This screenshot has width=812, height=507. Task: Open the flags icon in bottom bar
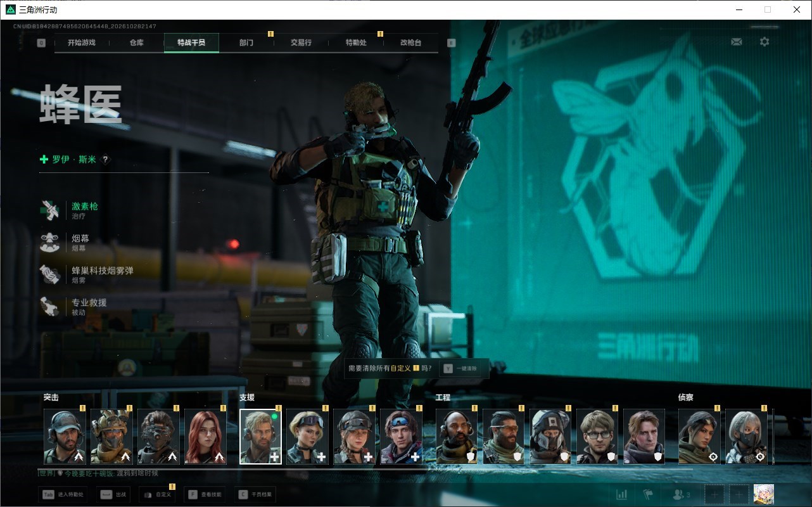[x=648, y=494]
